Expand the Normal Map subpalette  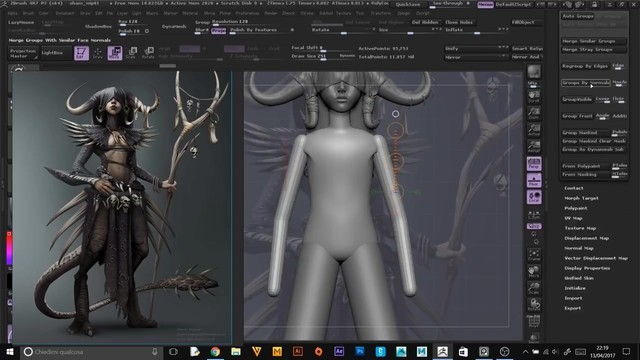point(579,248)
